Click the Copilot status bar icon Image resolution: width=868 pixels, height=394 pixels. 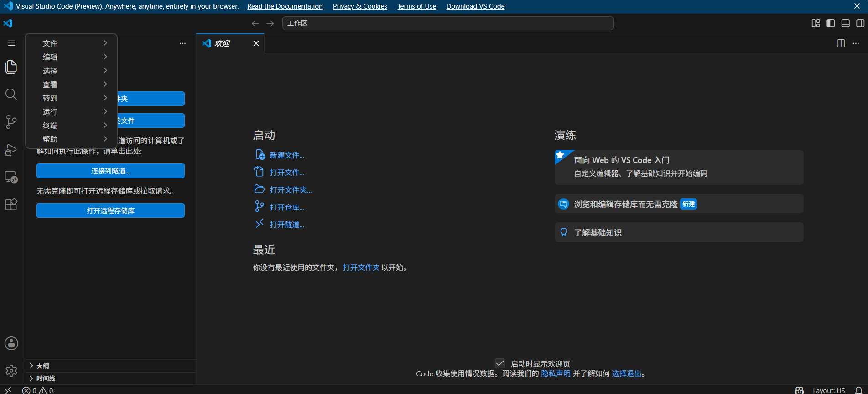pyautogui.click(x=799, y=390)
